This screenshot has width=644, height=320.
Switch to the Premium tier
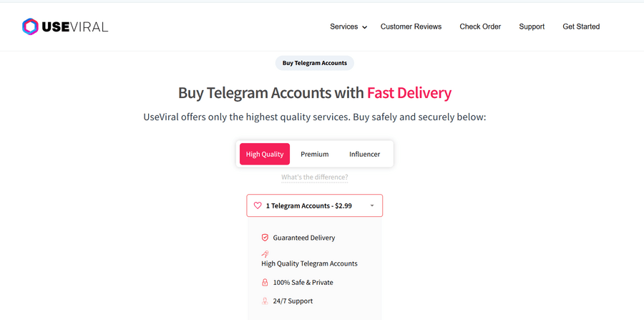point(315,154)
